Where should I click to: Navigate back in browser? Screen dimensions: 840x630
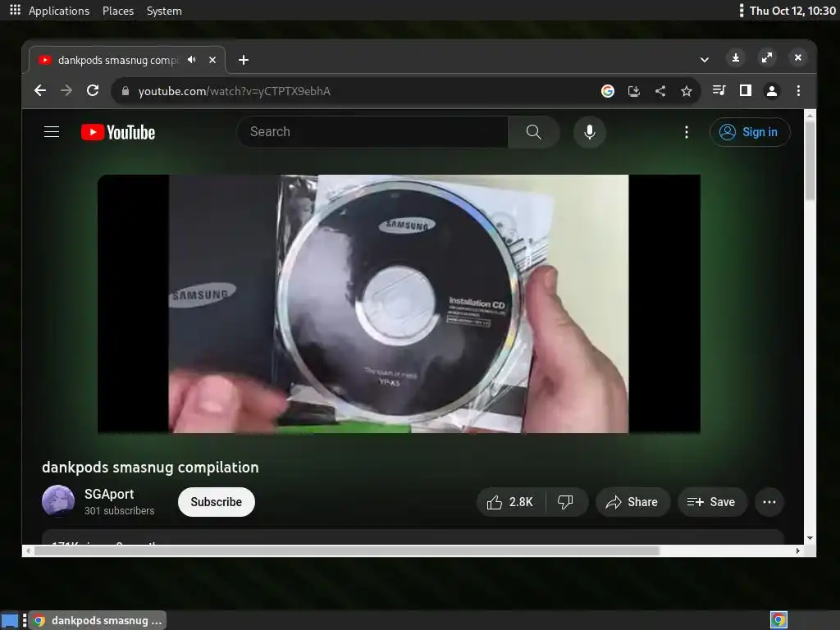point(40,90)
